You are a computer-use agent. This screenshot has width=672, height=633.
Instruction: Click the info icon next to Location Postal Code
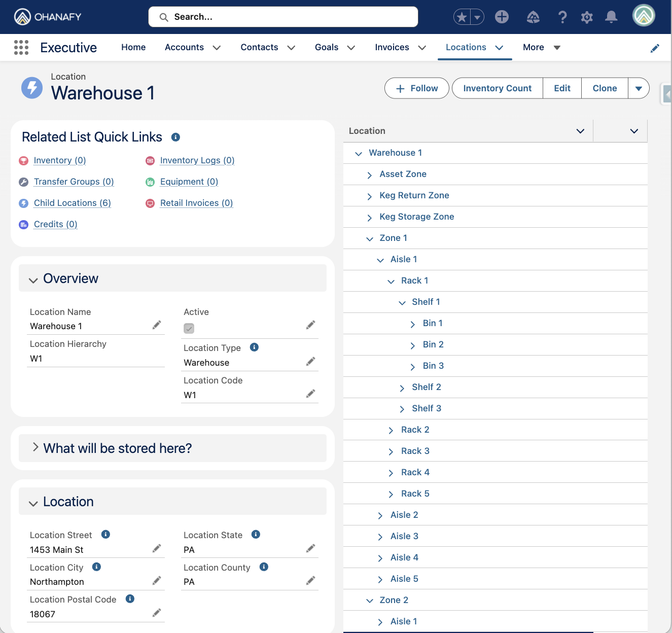pyautogui.click(x=130, y=599)
